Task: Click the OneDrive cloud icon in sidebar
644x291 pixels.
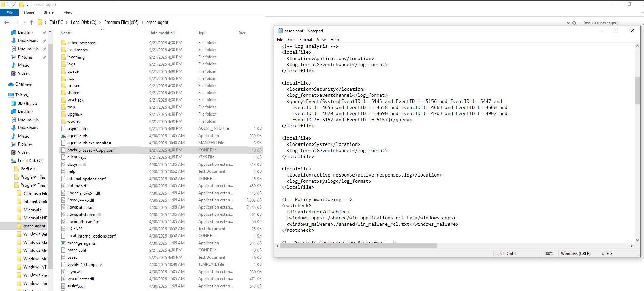Action: (11, 84)
